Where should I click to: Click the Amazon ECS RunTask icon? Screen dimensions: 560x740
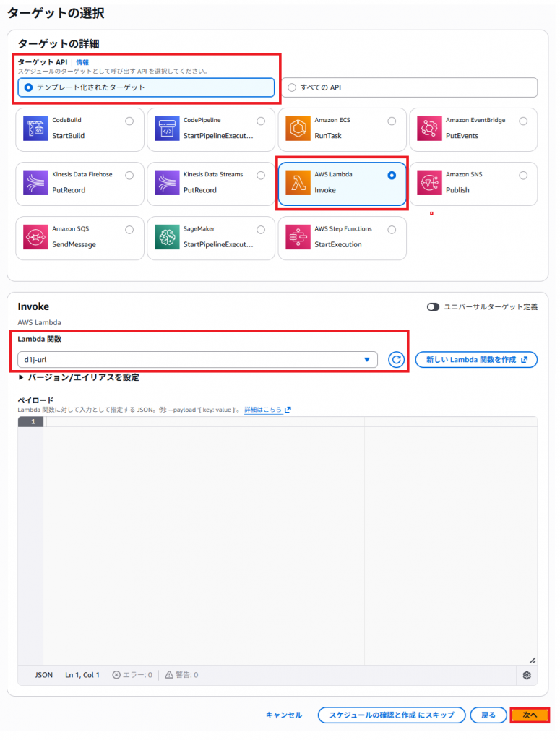[x=298, y=129]
